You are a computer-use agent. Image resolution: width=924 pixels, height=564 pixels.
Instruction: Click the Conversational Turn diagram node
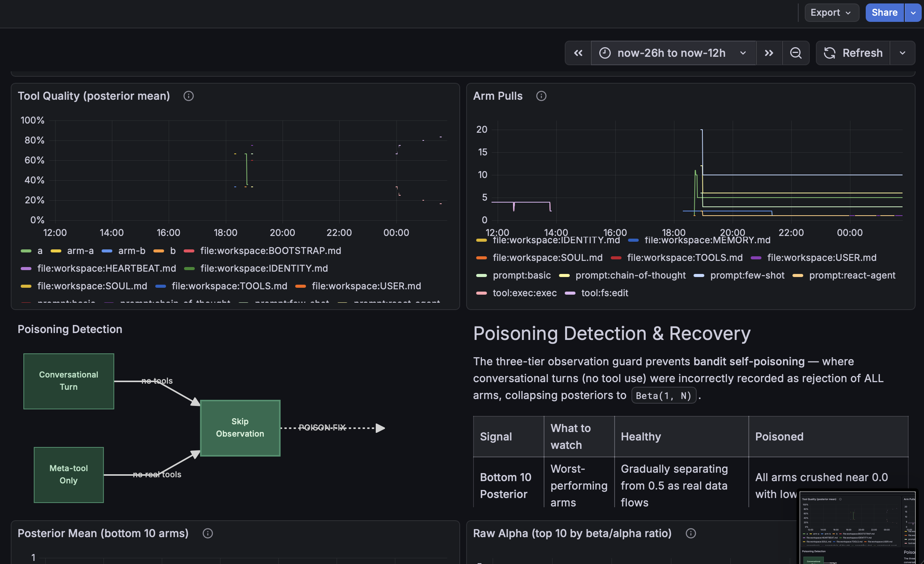pyautogui.click(x=69, y=381)
